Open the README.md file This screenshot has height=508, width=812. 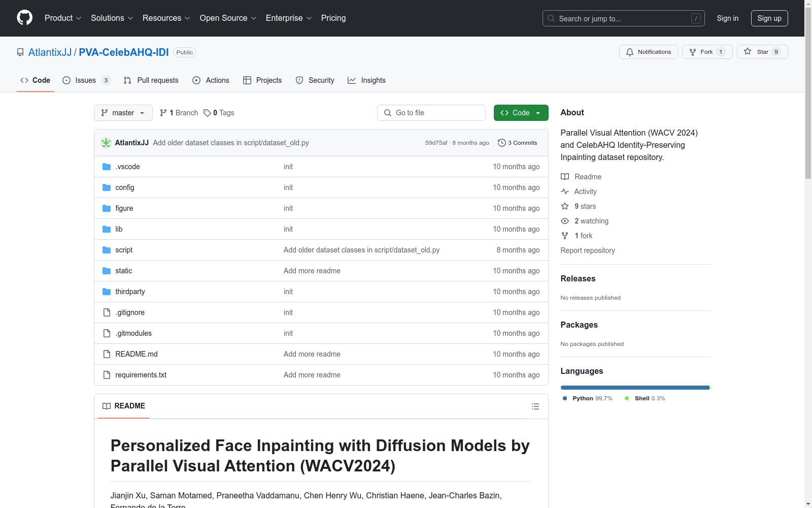click(137, 354)
